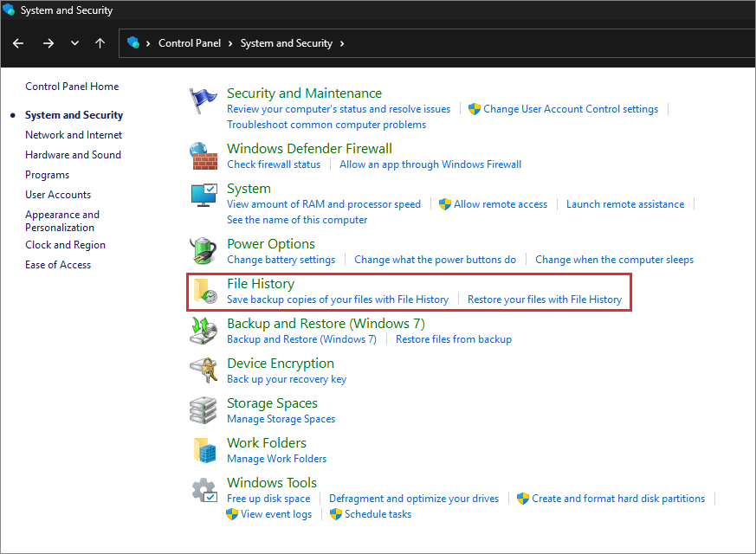Click the Power Options battery icon
The height and width of the screenshot is (554, 756).
coord(204,251)
